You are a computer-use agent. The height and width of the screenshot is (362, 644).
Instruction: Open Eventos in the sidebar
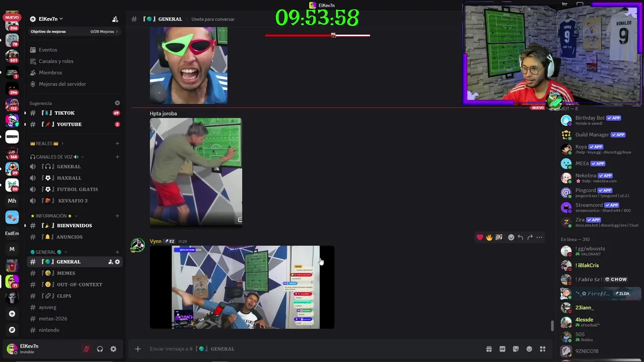point(48,50)
